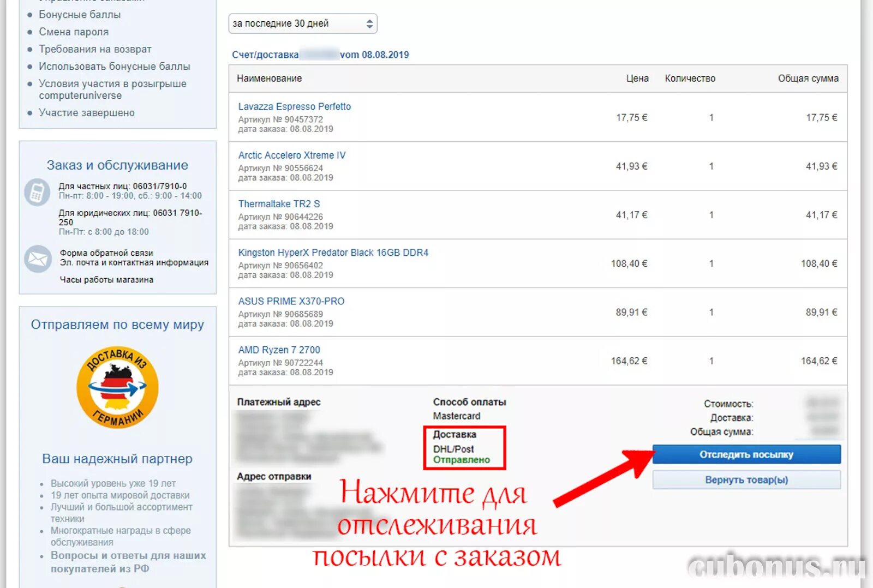Select 'Участие завершено' menu item
Viewport: 873px width, 588px height.
tap(87, 113)
